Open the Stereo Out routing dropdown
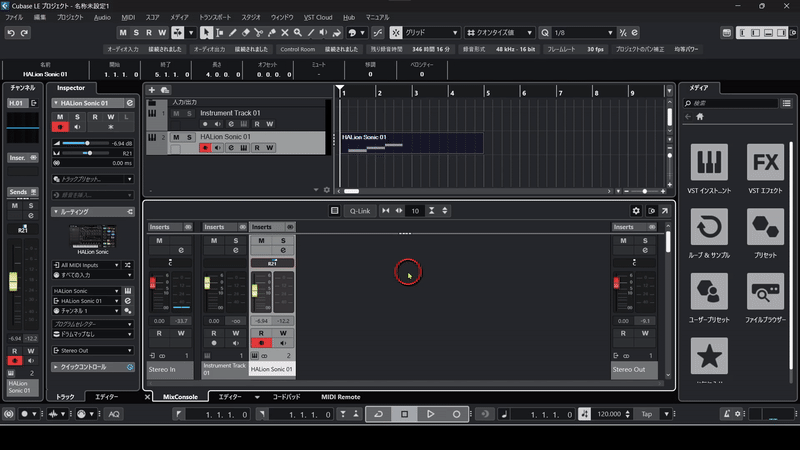 (92, 351)
